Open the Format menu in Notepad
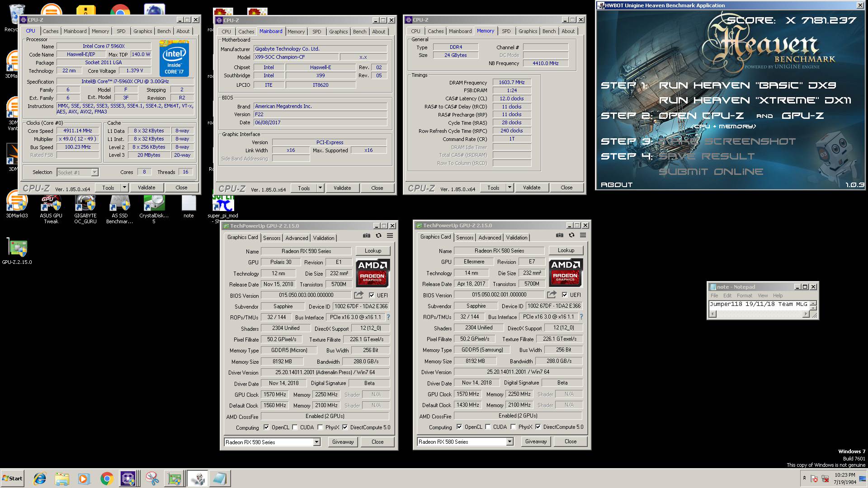Screen dimensions: 868x488 [x=745, y=296]
